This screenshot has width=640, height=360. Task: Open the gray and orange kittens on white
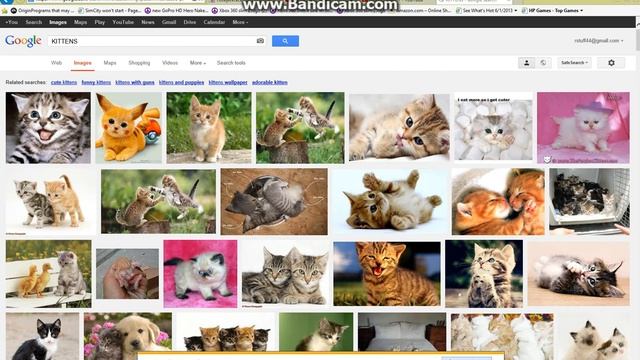point(51,201)
